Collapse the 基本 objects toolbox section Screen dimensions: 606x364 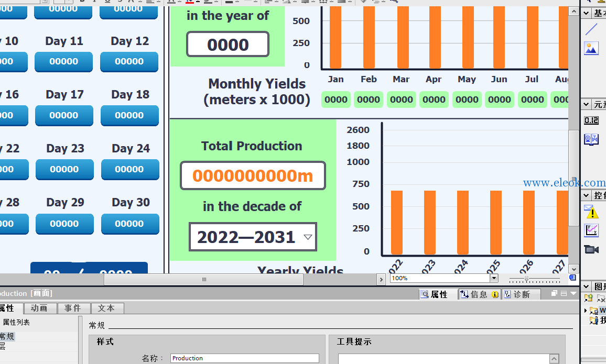click(x=586, y=13)
